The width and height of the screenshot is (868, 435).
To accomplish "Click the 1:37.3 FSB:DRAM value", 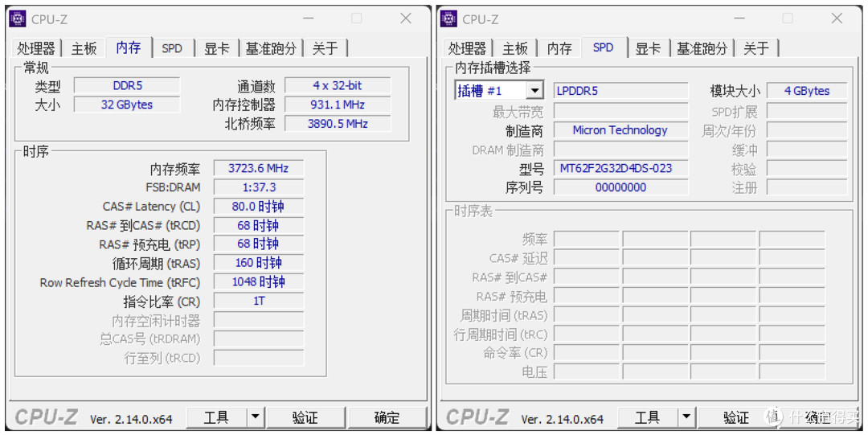I will pos(259,187).
